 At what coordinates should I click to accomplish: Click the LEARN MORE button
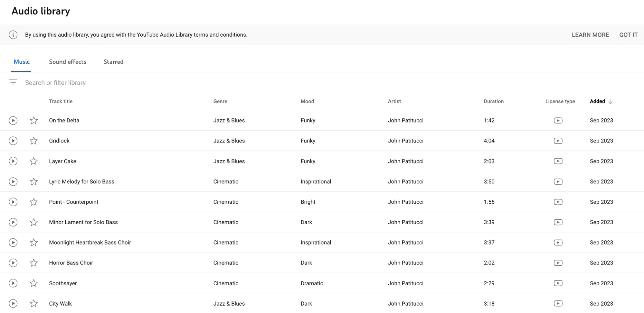point(590,35)
